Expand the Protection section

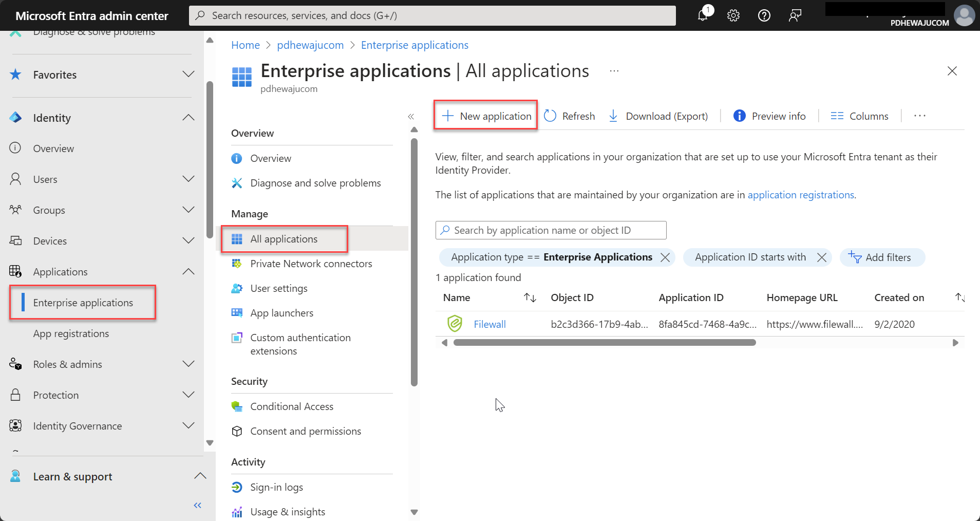pos(189,395)
